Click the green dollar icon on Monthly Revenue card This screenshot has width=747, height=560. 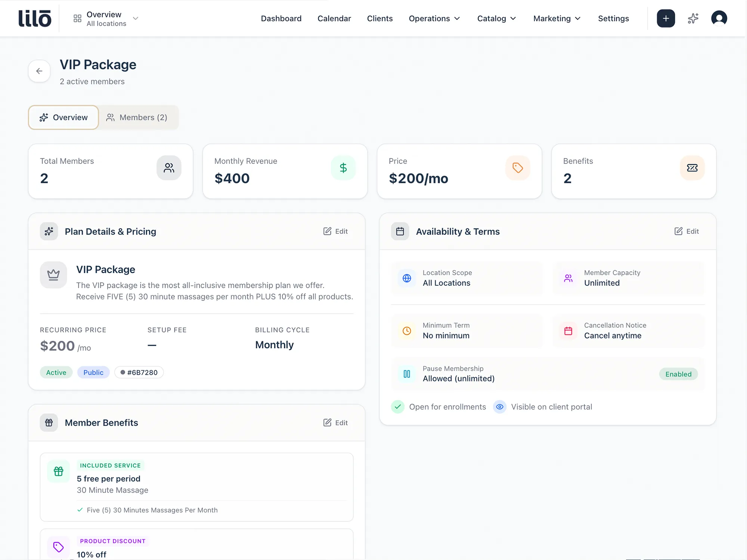coord(343,168)
